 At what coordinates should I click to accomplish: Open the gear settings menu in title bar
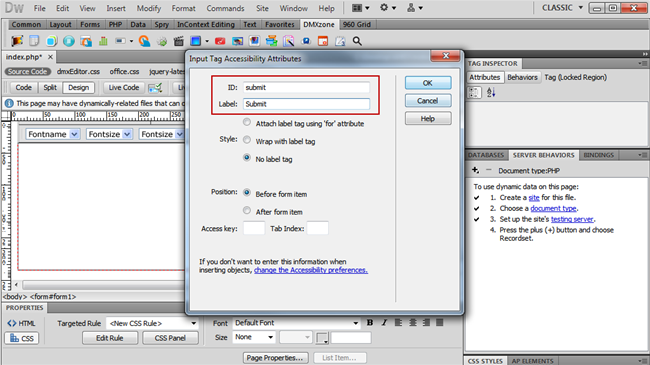pos(388,8)
